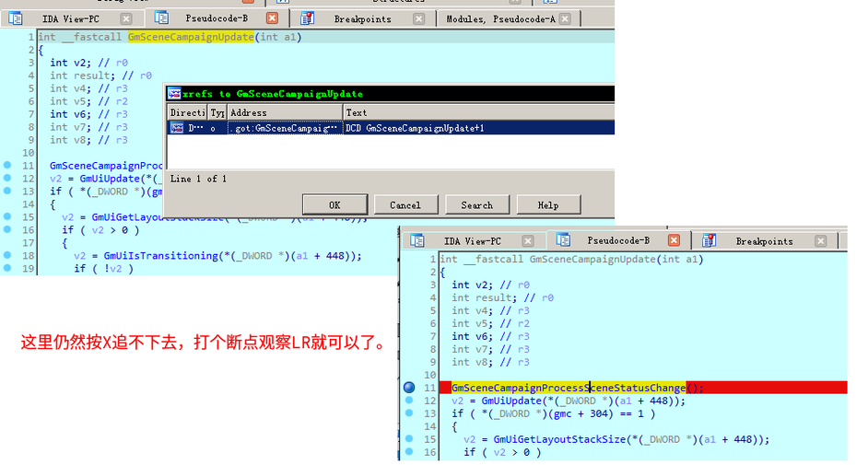
Task: Select the '.got:GmSceneCampaig' address cell
Action: (285, 128)
